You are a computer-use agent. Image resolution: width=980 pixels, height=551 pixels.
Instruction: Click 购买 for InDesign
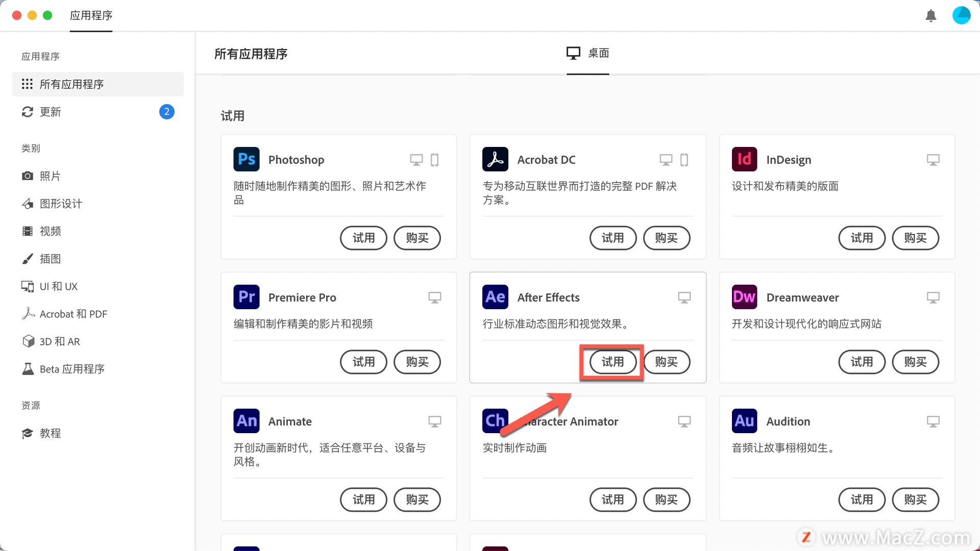[x=915, y=238]
